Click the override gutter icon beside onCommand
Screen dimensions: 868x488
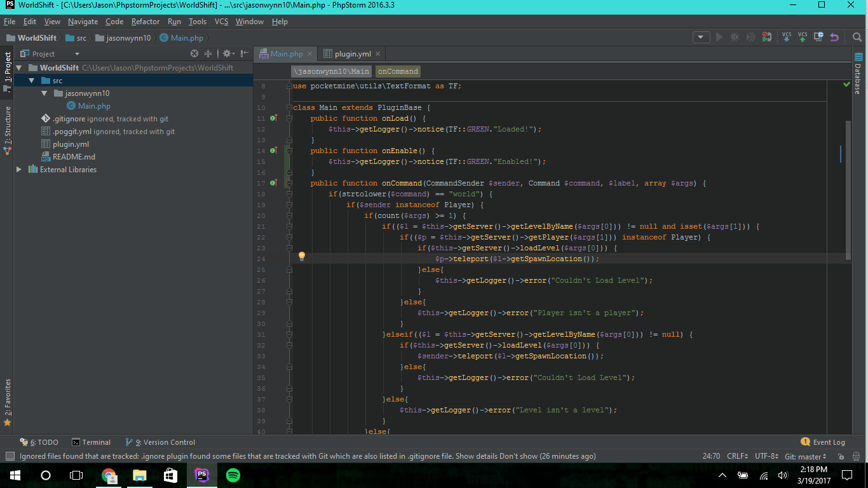tap(274, 183)
